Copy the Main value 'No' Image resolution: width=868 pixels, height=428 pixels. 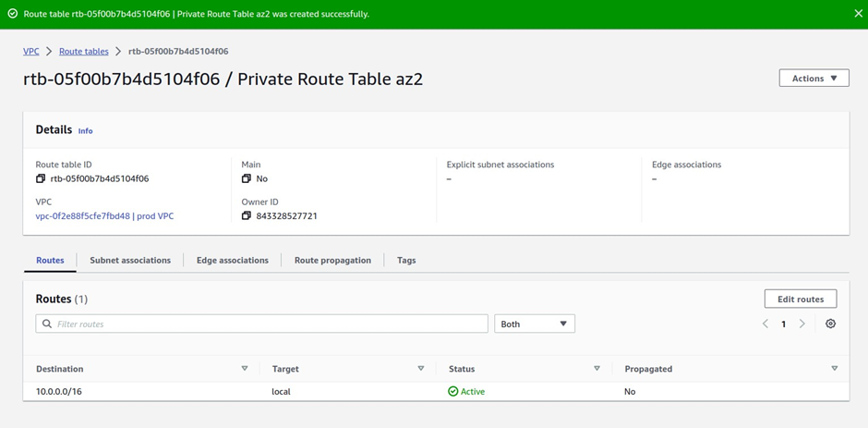click(x=247, y=178)
